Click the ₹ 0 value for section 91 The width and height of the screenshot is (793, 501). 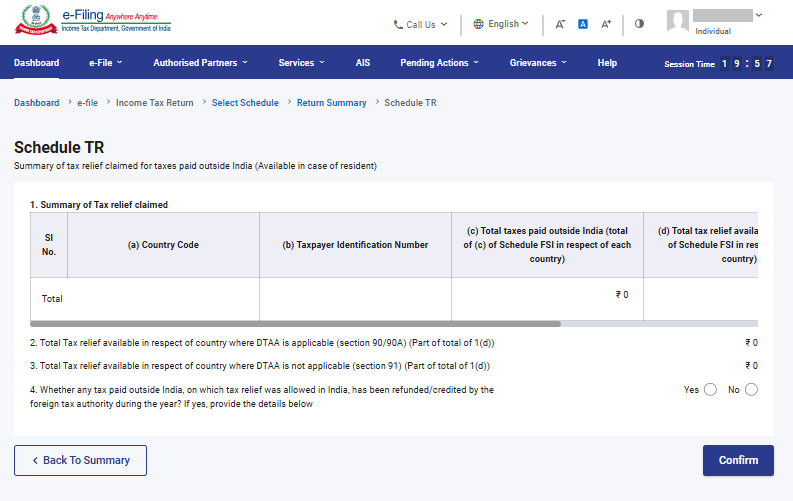click(751, 366)
